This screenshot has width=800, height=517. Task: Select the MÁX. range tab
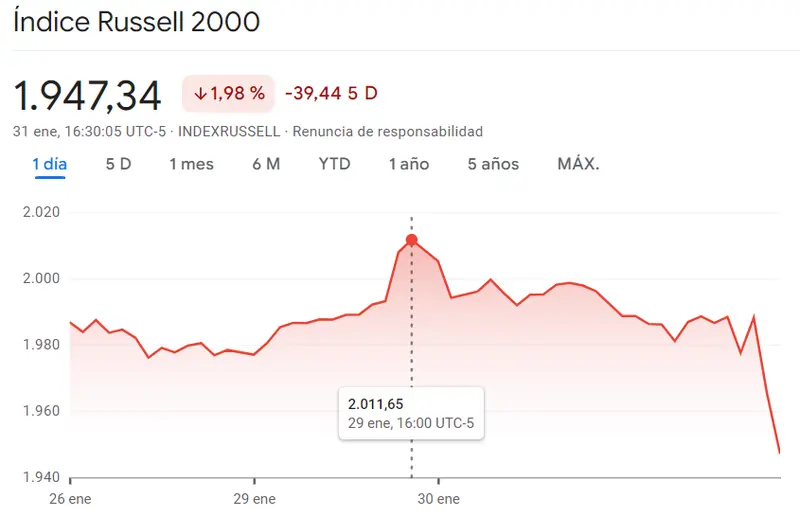point(578,164)
